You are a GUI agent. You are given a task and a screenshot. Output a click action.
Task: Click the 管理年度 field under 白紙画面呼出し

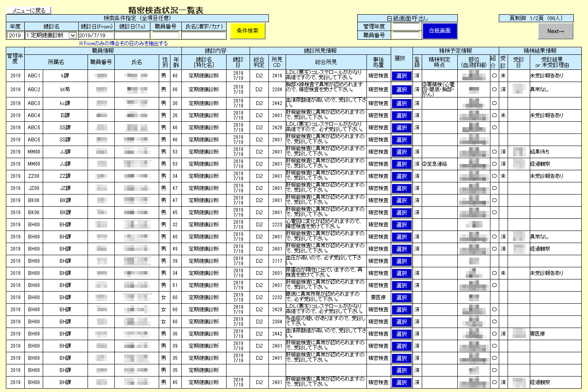[406, 26]
